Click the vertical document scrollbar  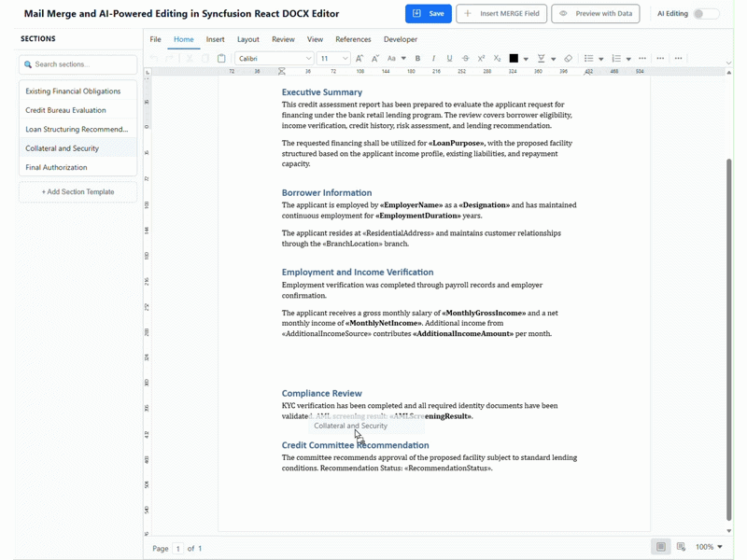tap(729, 339)
